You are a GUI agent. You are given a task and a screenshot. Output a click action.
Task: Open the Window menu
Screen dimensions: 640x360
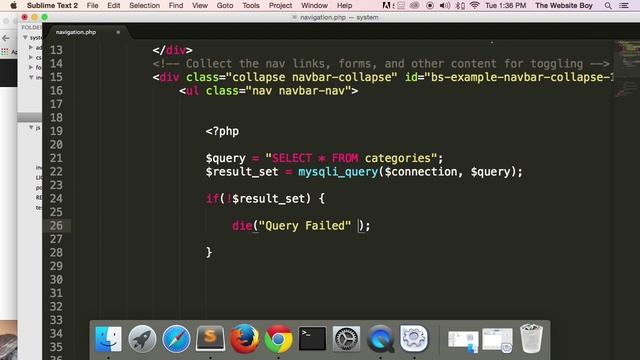tap(314, 5)
